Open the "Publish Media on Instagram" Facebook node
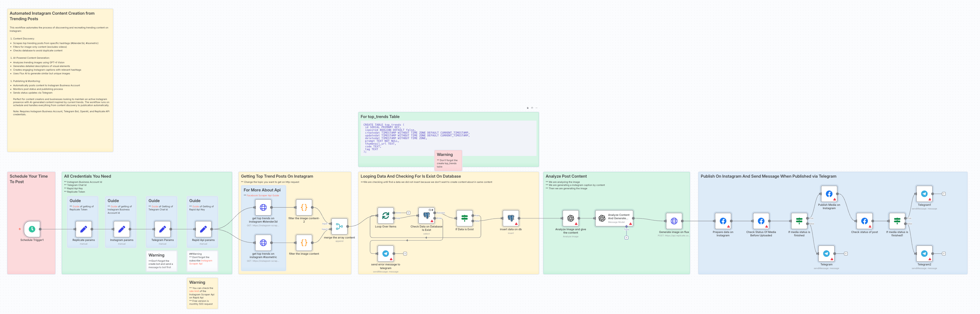Viewport: 980px width, 314px height. pos(829,193)
